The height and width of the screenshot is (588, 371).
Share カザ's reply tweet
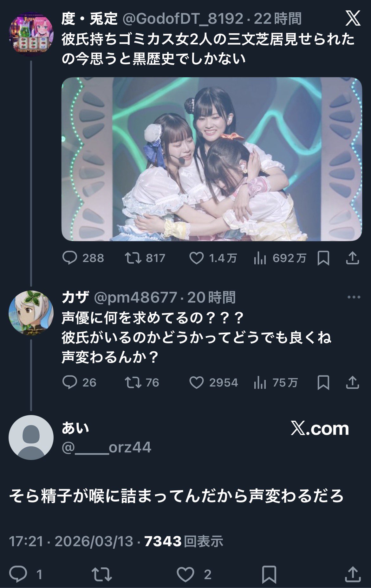coord(352,382)
